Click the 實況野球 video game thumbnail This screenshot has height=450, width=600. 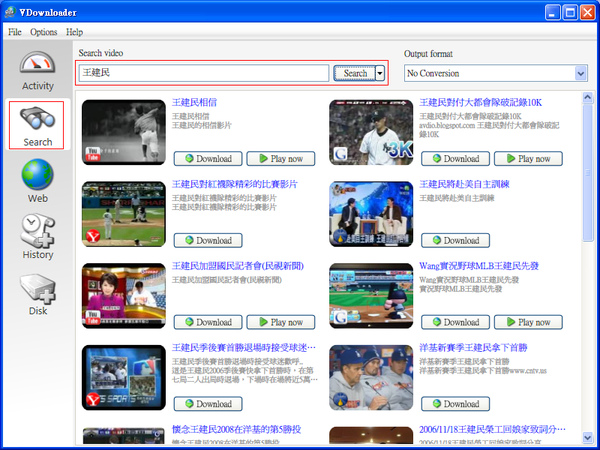(371, 296)
